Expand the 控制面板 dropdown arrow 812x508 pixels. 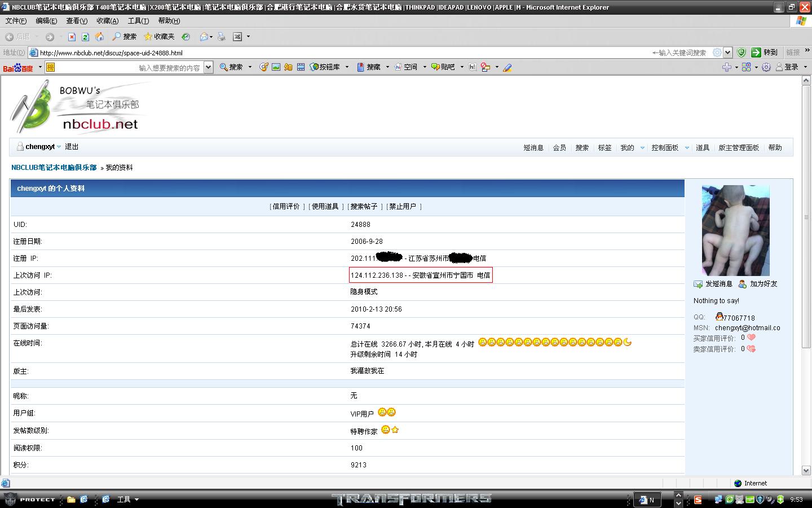687,148
